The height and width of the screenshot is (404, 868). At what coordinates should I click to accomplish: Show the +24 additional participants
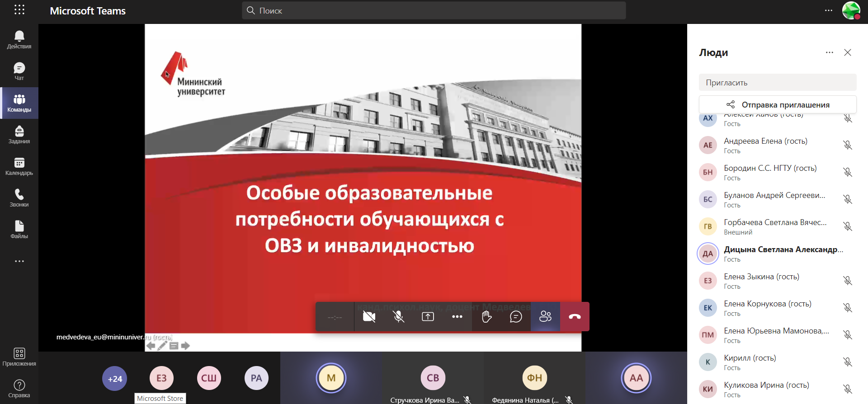coord(115,379)
